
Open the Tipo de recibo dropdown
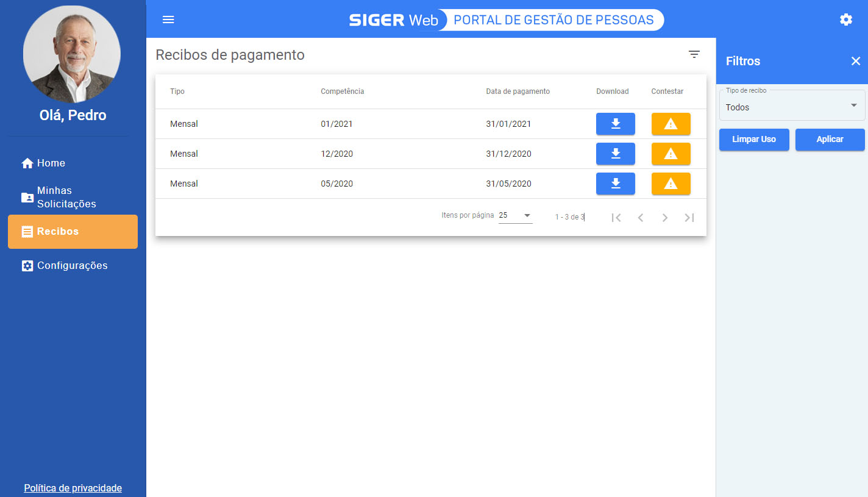click(x=792, y=106)
